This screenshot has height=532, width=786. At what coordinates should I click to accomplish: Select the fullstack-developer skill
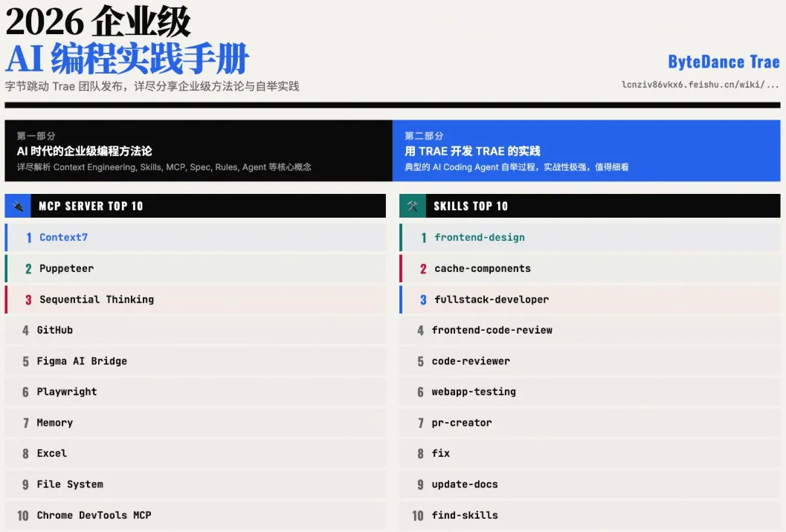[x=590, y=299]
